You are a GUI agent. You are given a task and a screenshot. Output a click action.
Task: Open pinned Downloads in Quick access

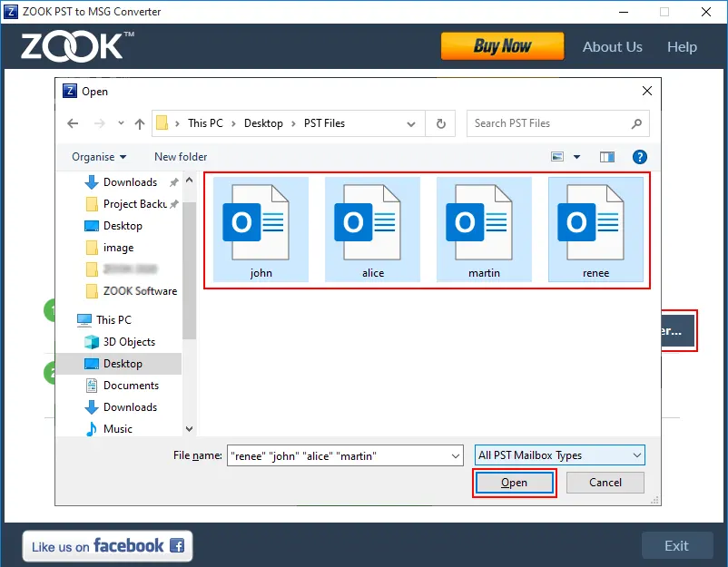tap(130, 181)
